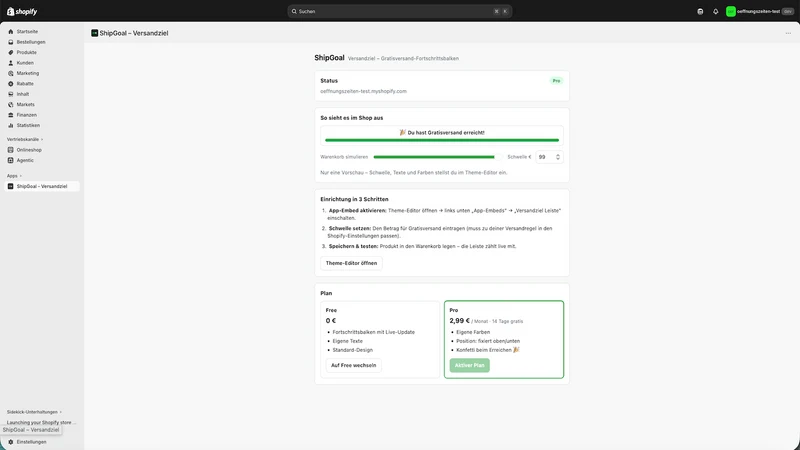Click the Inhalt sidebar label
The image size is (800, 450).
(23, 94)
